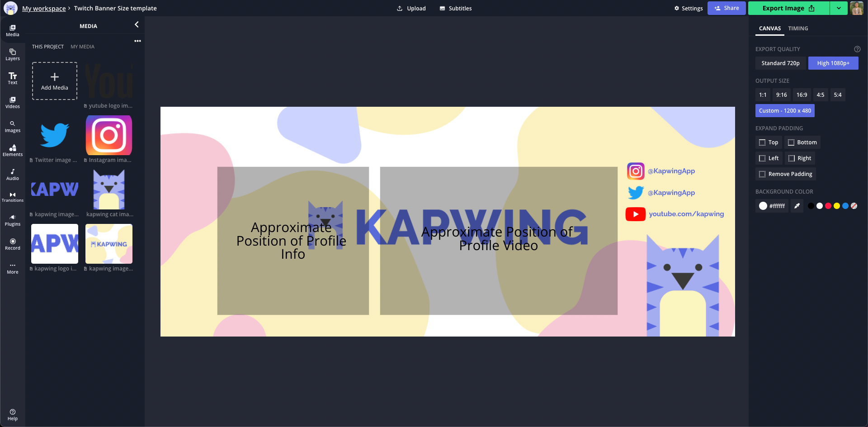868x427 pixels.
Task: Choose the 16:9 output size
Action: click(x=802, y=95)
